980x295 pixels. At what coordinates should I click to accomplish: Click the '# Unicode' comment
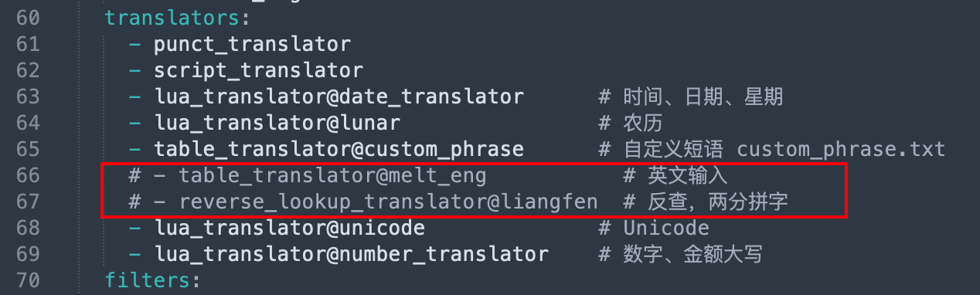pyautogui.click(x=654, y=228)
